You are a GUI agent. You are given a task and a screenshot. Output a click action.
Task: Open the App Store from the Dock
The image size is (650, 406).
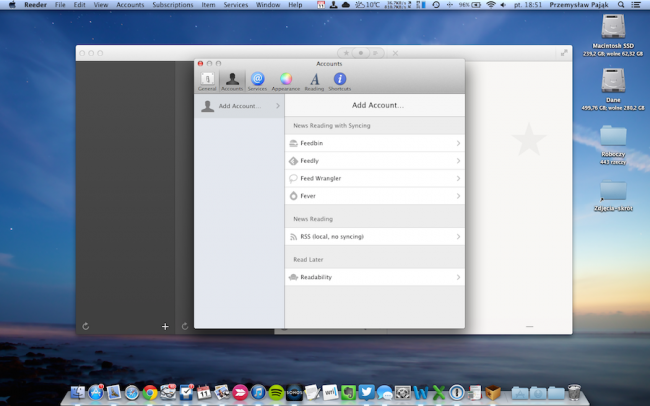pyautogui.click(x=96, y=392)
